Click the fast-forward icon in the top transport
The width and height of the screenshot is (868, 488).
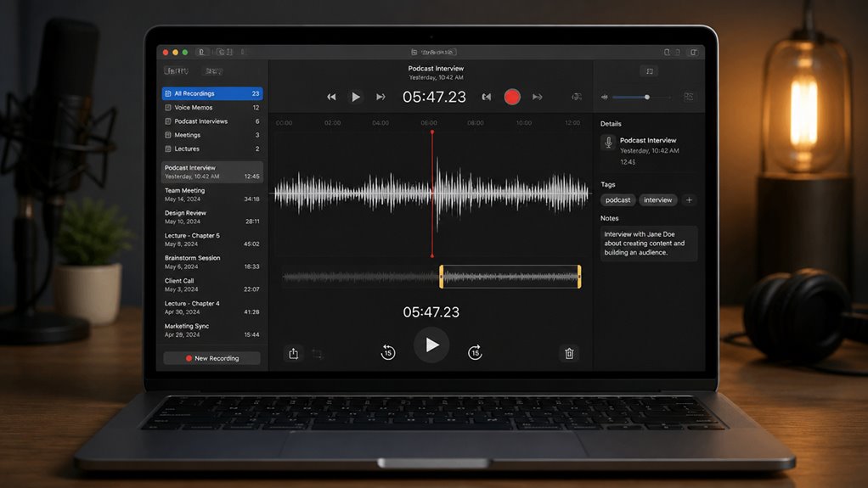point(380,97)
